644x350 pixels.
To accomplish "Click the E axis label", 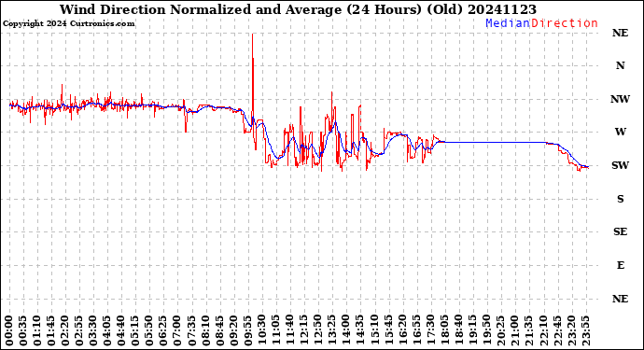I will pos(620,265).
